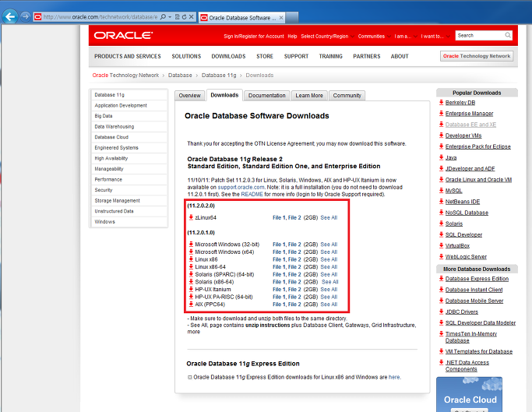Click the browser Forward arrow button
The image size is (532, 412).
pyautogui.click(x=25, y=16)
